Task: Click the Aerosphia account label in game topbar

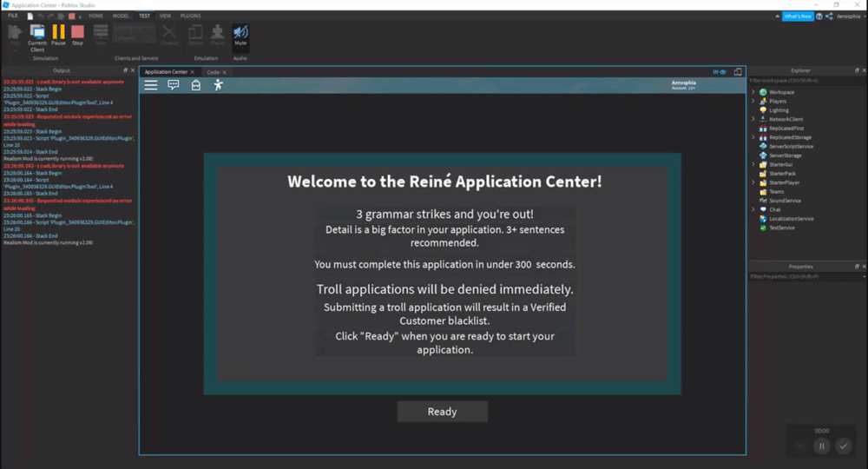Action: click(684, 85)
